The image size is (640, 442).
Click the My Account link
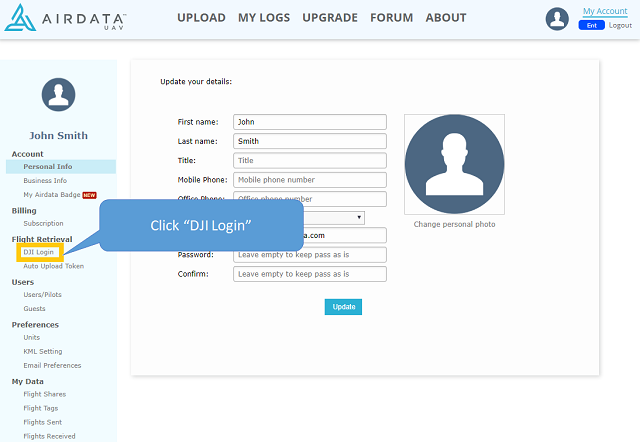(x=605, y=11)
